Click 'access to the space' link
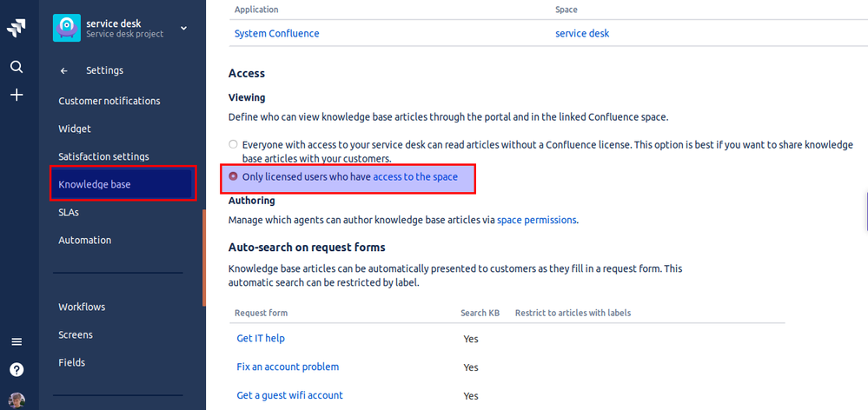868x410 pixels. coord(415,176)
